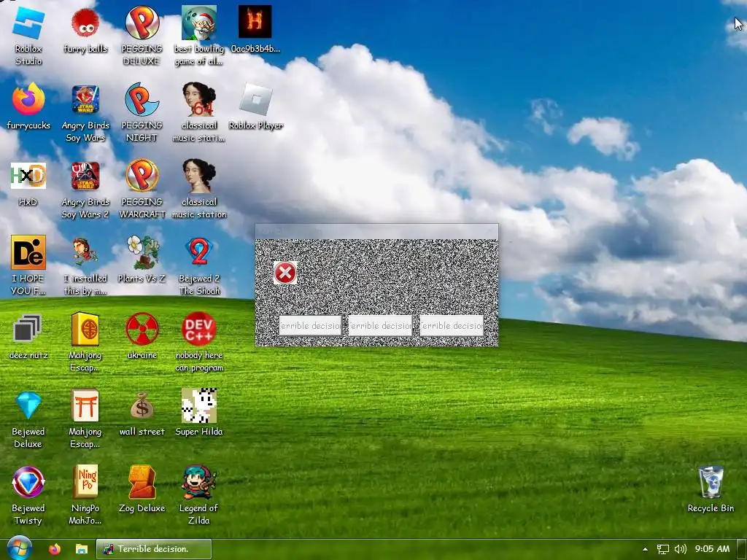Launch Firefox from the taskbar
The image size is (747, 560).
[55, 549]
